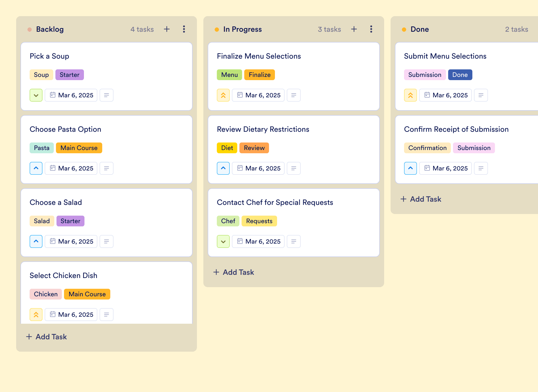This screenshot has height=392, width=538.
Task: Open date picker on Contact Chef card
Action: pyautogui.click(x=258, y=241)
